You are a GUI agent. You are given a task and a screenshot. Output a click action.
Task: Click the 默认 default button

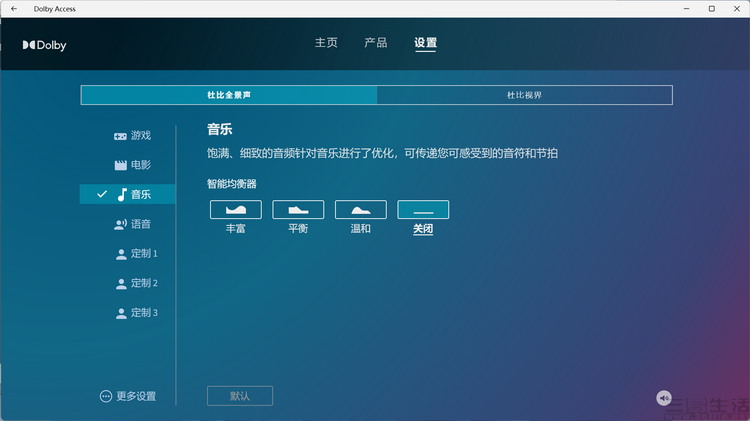240,396
